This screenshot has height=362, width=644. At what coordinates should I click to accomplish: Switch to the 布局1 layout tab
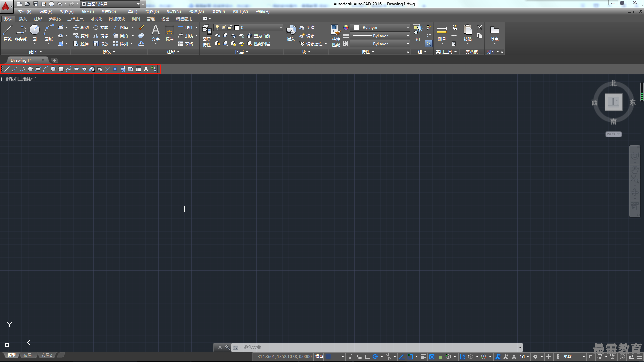click(x=29, y=355)
